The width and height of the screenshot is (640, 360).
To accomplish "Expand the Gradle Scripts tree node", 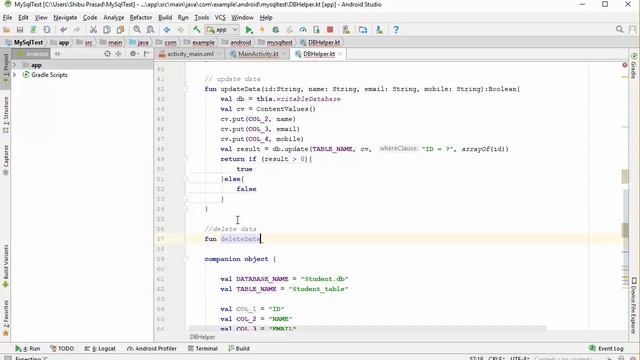I will (15, 75).
